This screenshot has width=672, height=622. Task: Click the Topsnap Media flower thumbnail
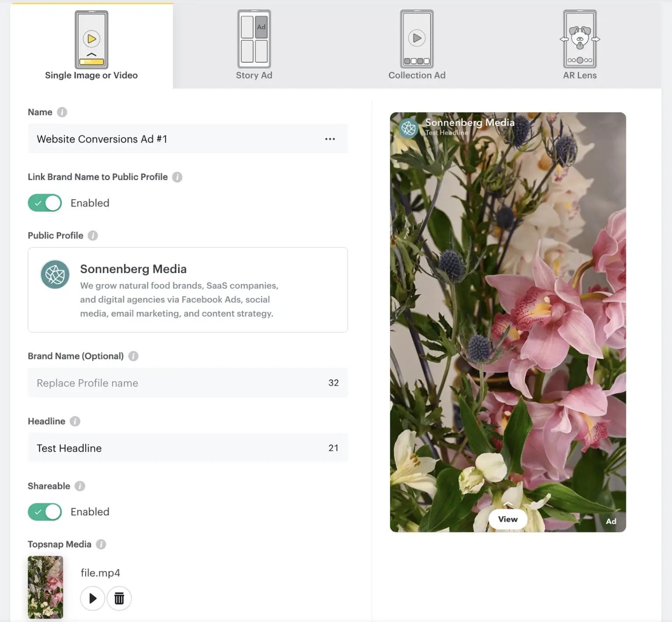coord(45,587)
